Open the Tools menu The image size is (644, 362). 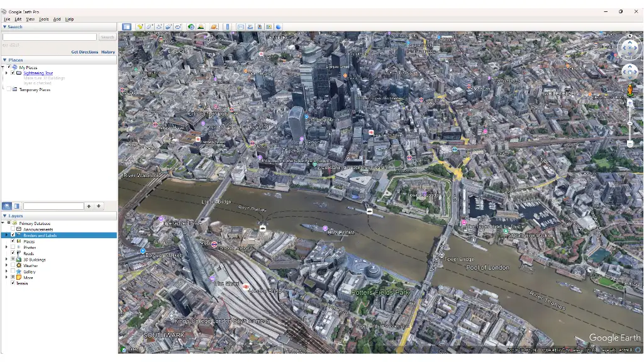coord(43,19)
